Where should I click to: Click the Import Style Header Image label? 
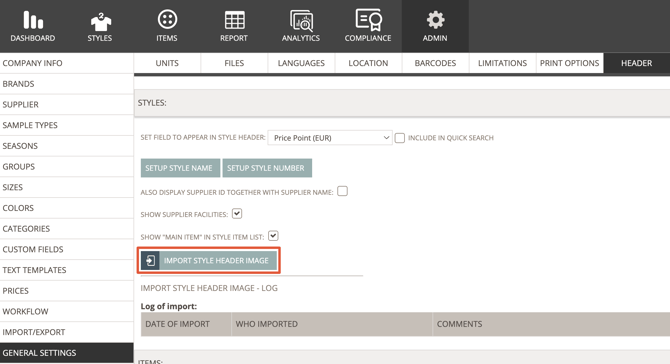(216, 261)
